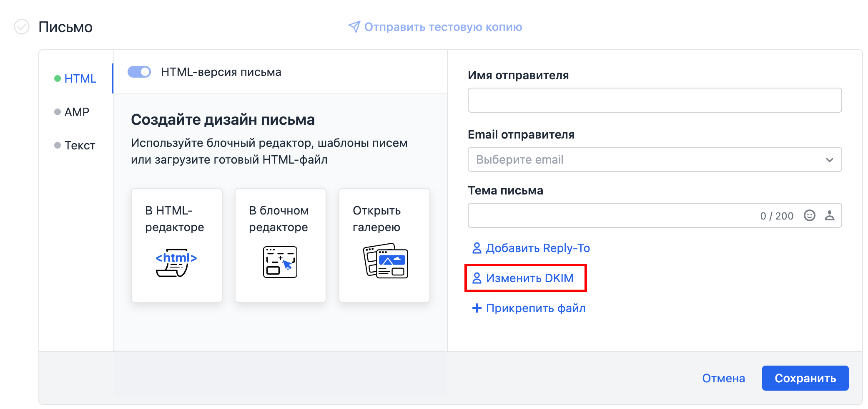Switch to the Текст tab

point(80,145)
